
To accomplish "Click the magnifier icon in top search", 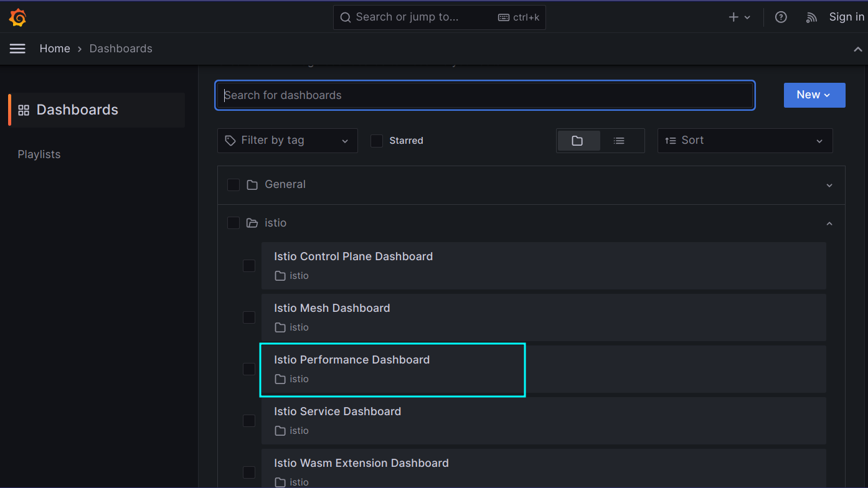I will click(x=346, y=17).
